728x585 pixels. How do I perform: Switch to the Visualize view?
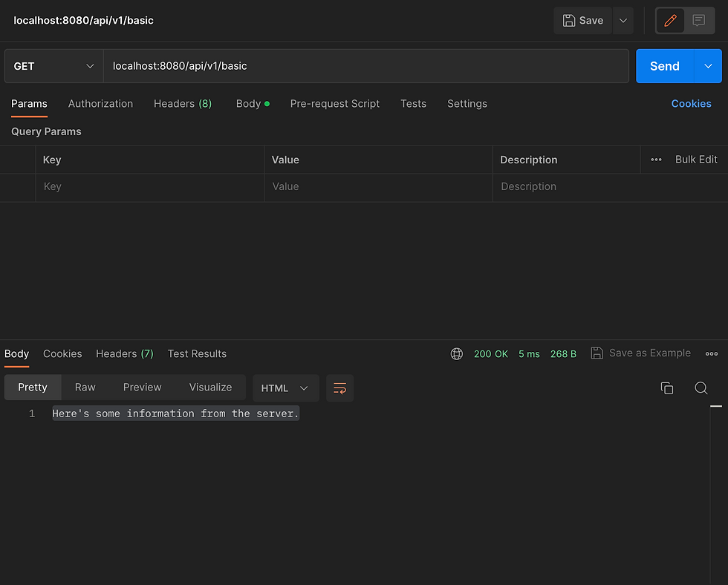click(x=210, y=388)
